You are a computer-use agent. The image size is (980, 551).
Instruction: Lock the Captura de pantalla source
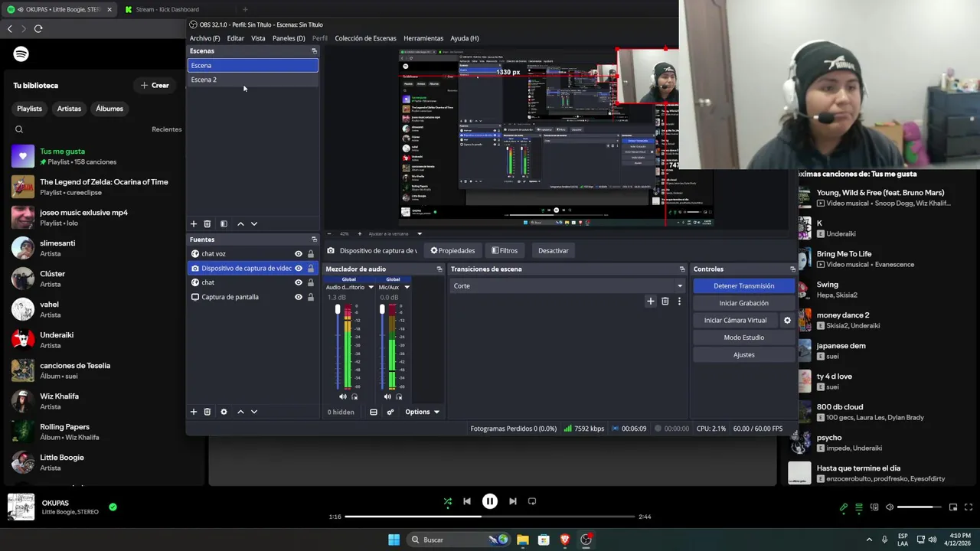pos(311,297)
